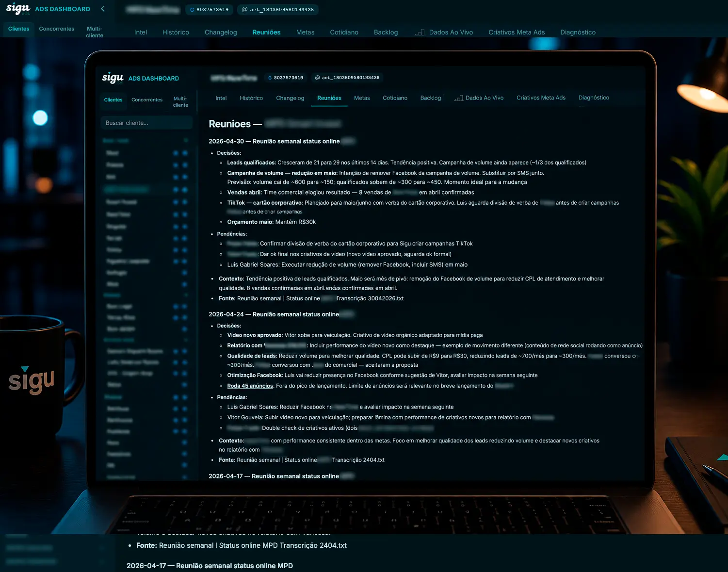
Task: Collapse sidebar with chevron beside ADS DASHBOARD
Action: (102, 9)
